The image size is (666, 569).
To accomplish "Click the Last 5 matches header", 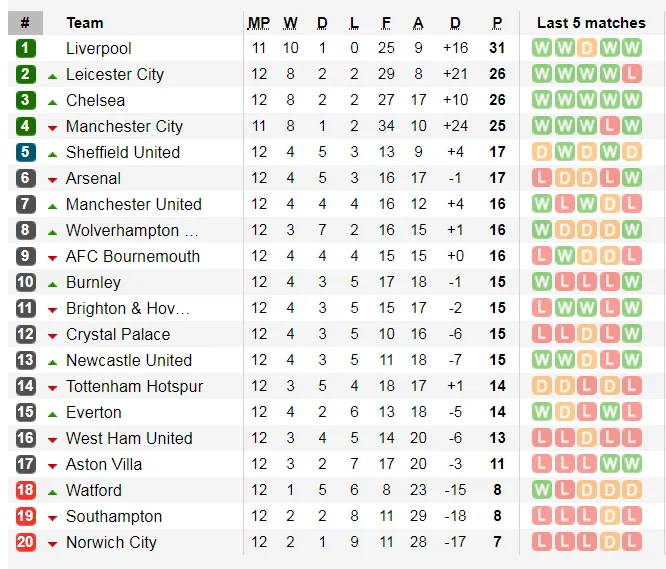I will click(x=591, y=22).
